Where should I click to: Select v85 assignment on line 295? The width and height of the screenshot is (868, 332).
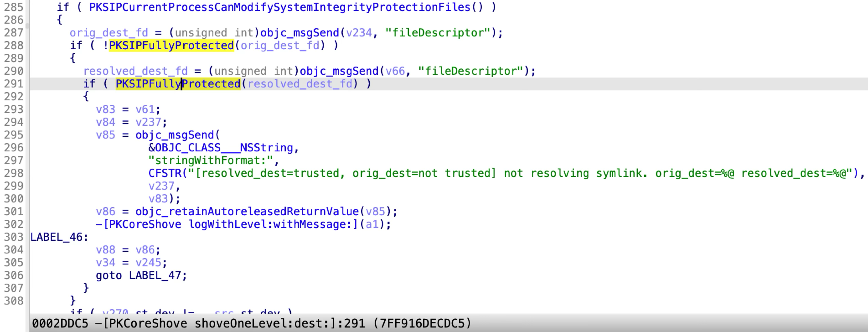[x=105, y=135]
